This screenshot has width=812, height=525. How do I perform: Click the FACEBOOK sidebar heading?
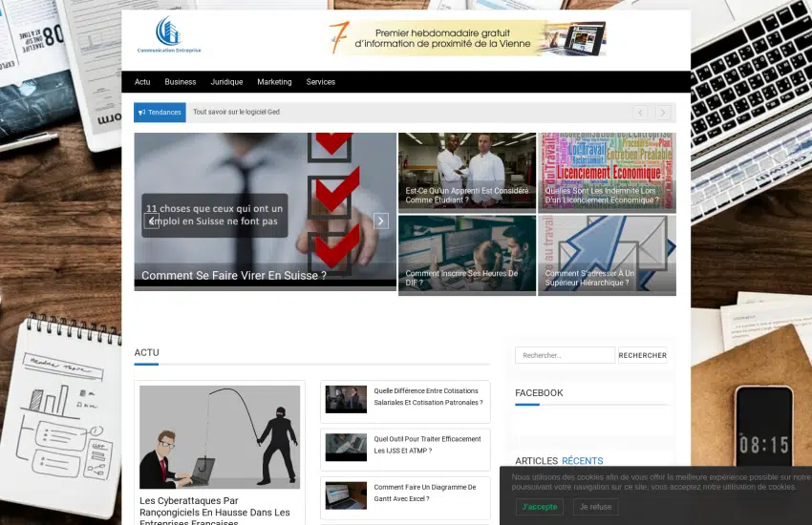[x=539, y=393]
